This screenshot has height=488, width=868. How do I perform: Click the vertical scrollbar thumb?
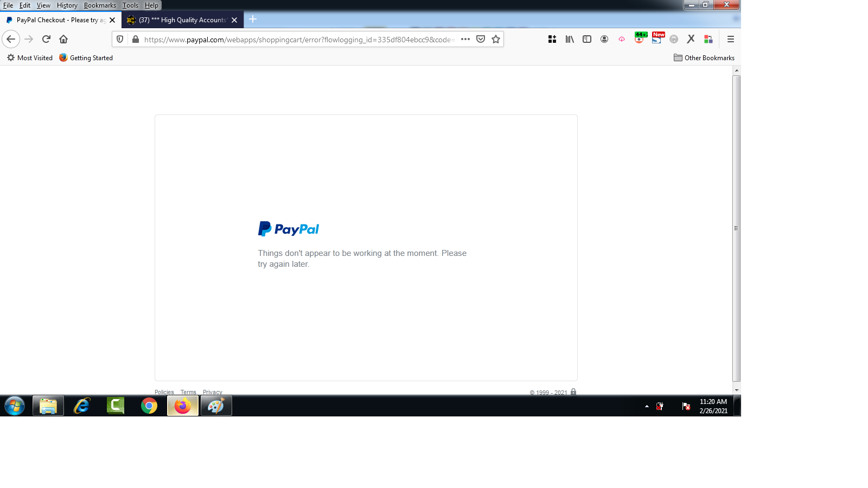(736, 228)
